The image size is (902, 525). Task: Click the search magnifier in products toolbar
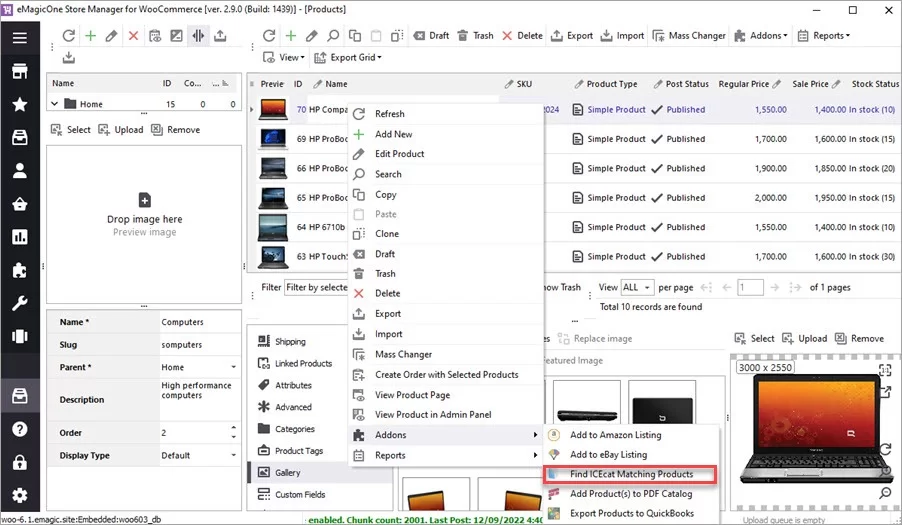point(334,36)
